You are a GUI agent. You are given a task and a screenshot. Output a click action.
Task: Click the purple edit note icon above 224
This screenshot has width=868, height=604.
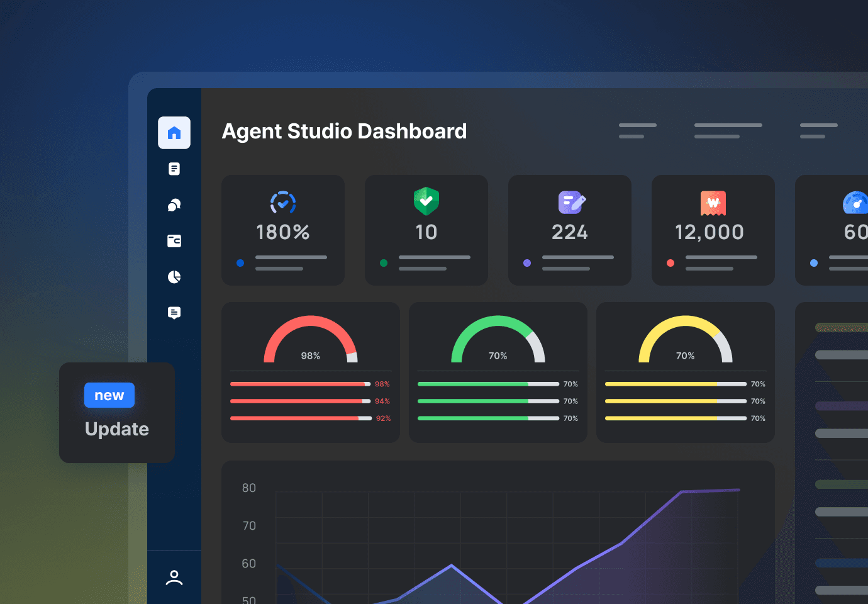(x=571, y=203)
